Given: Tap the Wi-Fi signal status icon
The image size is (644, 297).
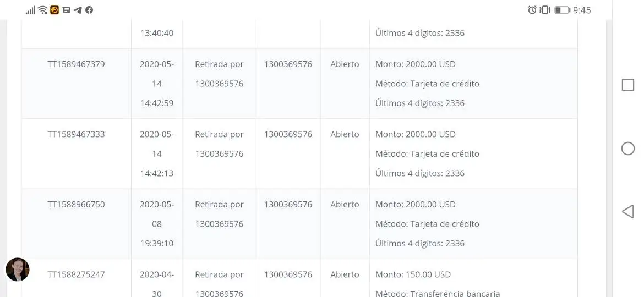Looking at the screenshot, I should 43,10.
